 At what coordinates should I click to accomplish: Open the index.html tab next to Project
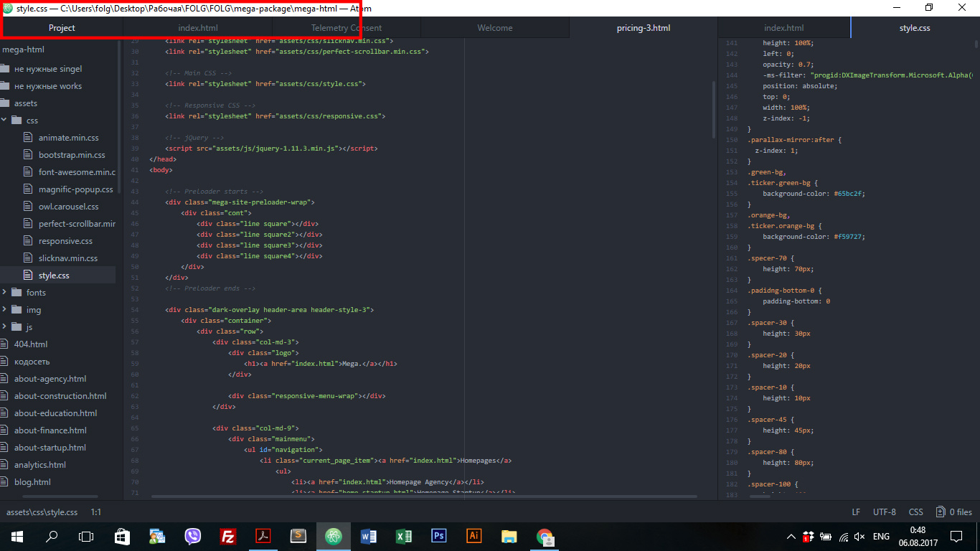(198, 28)
